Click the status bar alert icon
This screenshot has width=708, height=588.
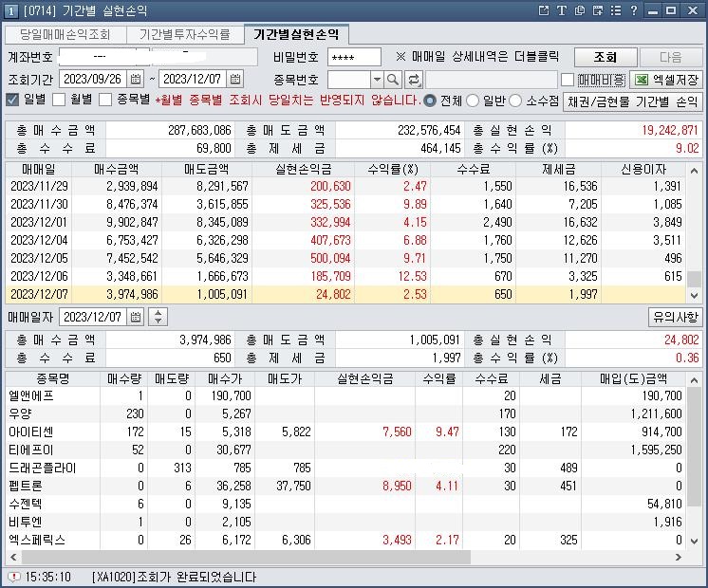click(14, 577)
